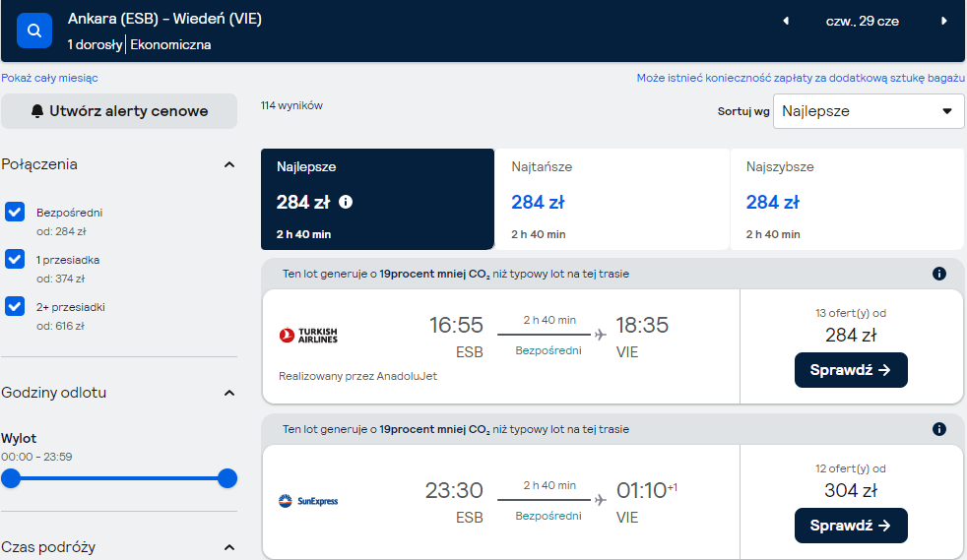Open the Pokaż cały miesiąc link
Image resolution: width=967 pixels, height=560 pixels.
[x=49, y=78]
